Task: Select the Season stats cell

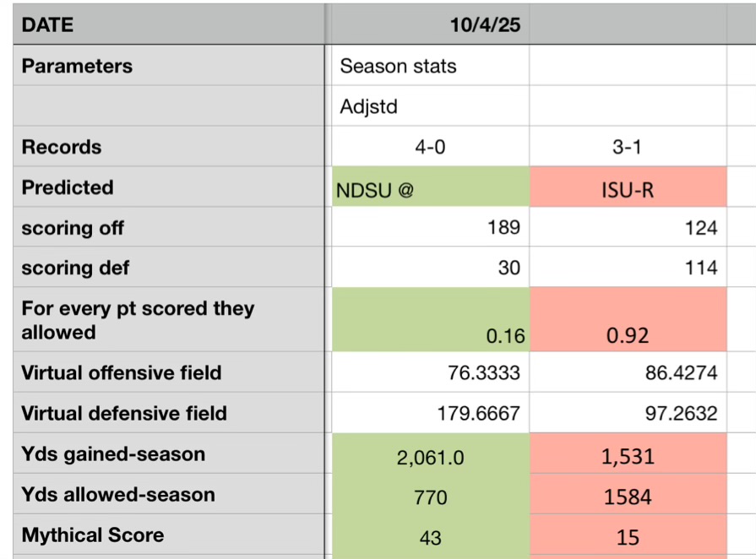Action: click(430, 66)
